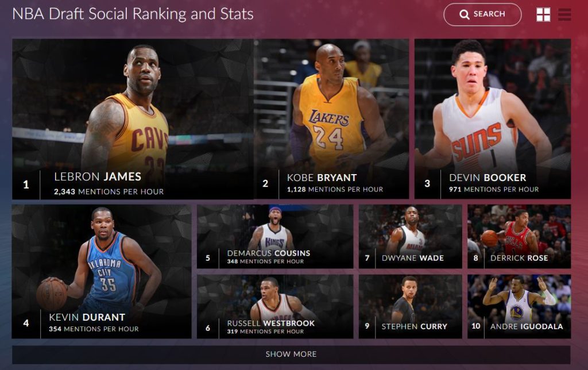Open LeBron James player card
Viewport: 588px width, 370px height.
click(x=133, y=119)
